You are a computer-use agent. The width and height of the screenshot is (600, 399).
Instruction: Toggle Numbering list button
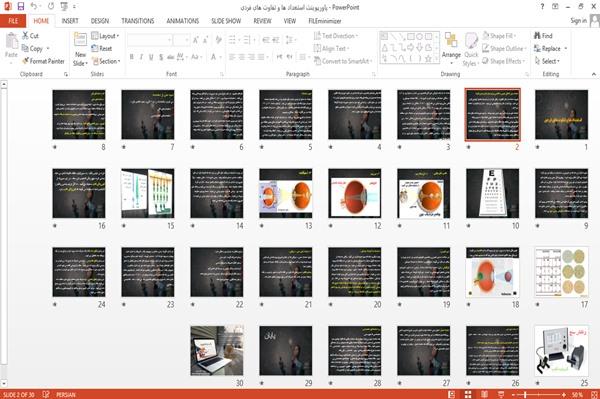247,40
